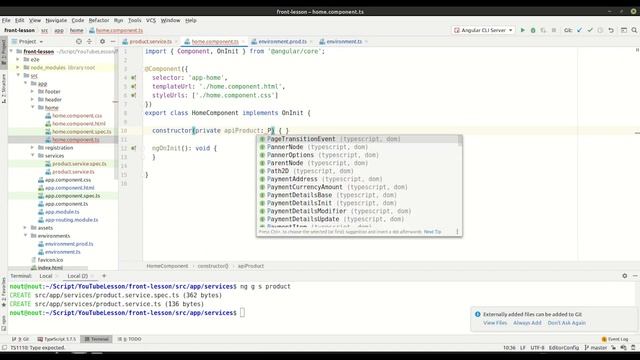Select ParentNode from completion list

(x=359, y=163)
